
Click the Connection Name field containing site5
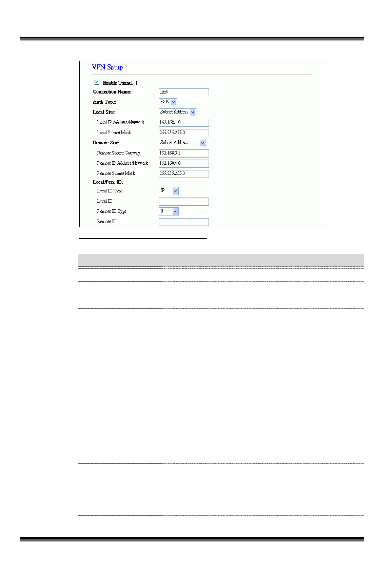click(184, 92)
